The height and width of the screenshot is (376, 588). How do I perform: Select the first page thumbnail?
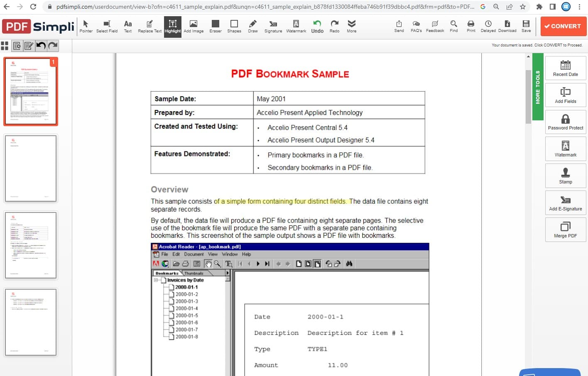point(31,92)
